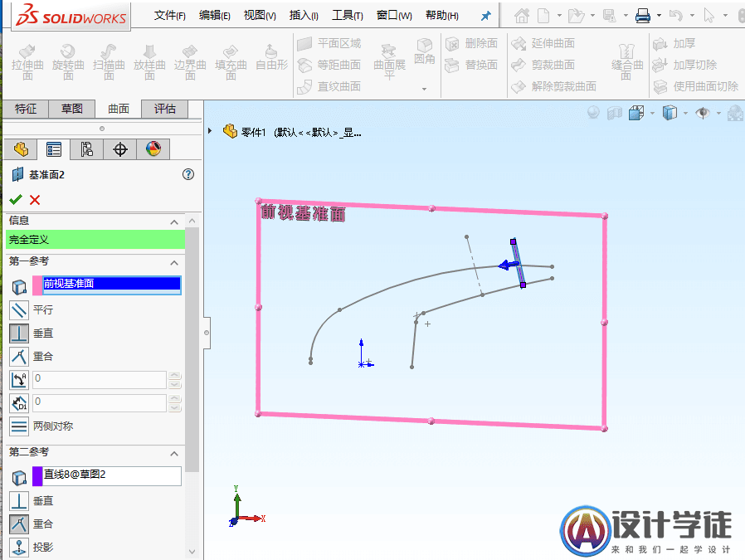745x560 pixels.
Task: Open the 视图(V) menu
Action: click(x=260, y=16)
